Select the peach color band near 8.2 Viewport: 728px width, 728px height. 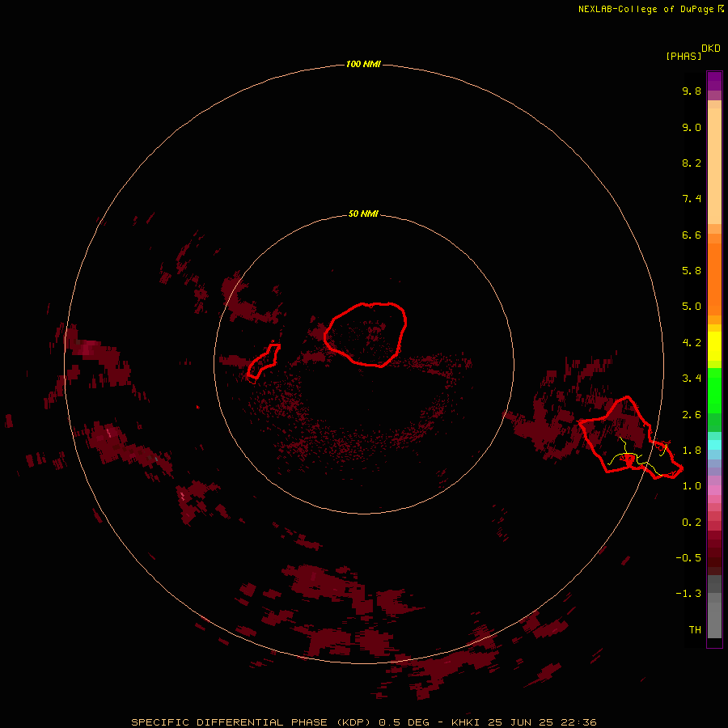click(714, 166)
